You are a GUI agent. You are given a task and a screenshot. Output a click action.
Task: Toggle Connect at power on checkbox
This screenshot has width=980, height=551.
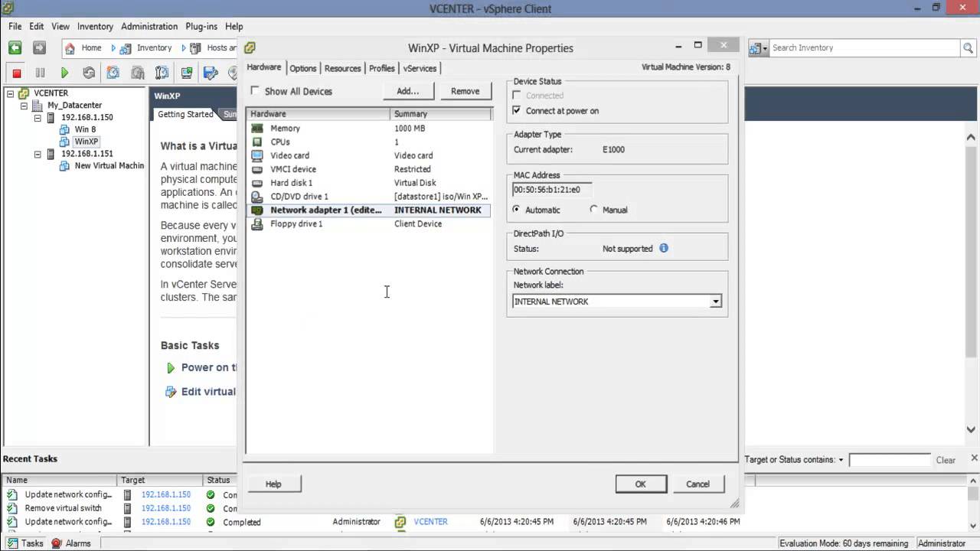517,110
